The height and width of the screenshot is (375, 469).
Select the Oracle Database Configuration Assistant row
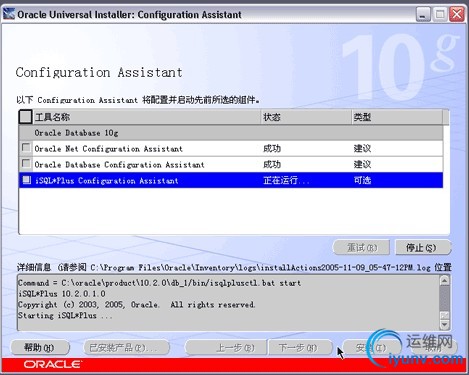pyautogui.click(x=231, y=164)
